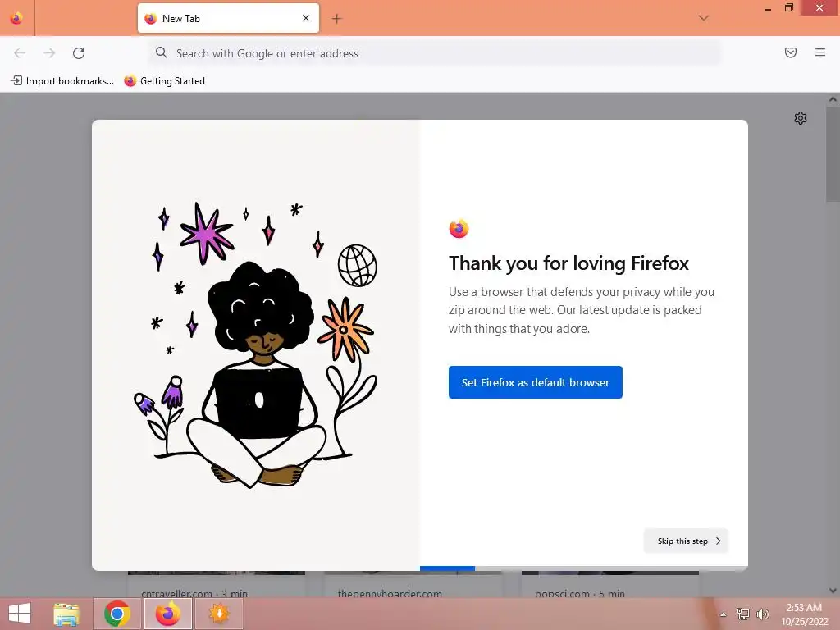Viewport: 840px width, 630px height.
Task: Open the Getting Started bookmark
Action: pos(164,81)
